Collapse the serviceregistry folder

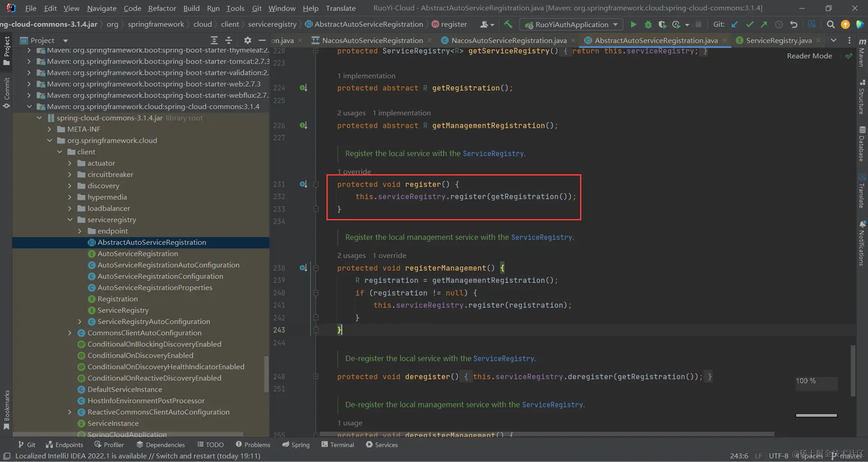[x=70, y=220]
